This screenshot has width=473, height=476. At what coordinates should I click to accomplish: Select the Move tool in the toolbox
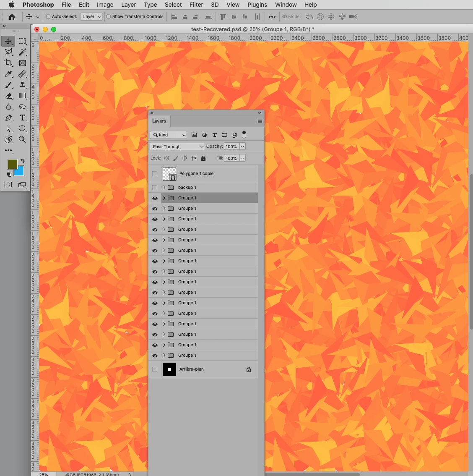click(8, 41)
